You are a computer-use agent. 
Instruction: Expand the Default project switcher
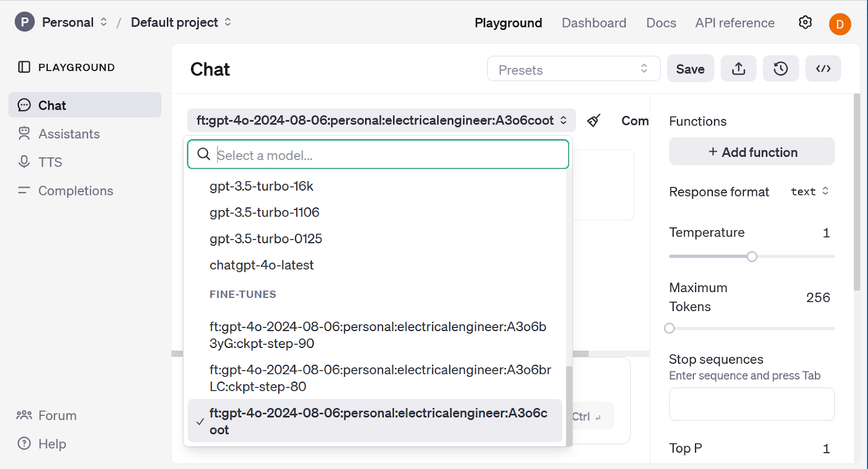(181, 22)
